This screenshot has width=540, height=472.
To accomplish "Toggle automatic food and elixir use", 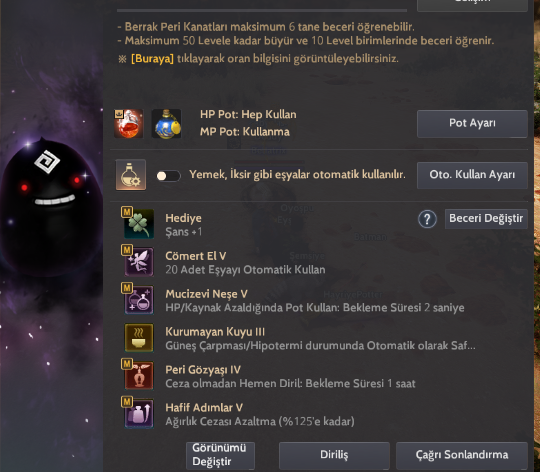I will (x=168, y=176).
